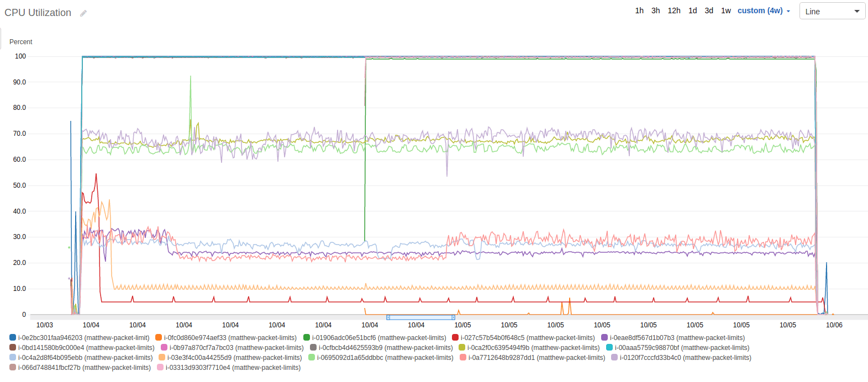Click the time range selector bar on the x-axis
The width and height of the screenshot is (868, 382).
(421, 317)
